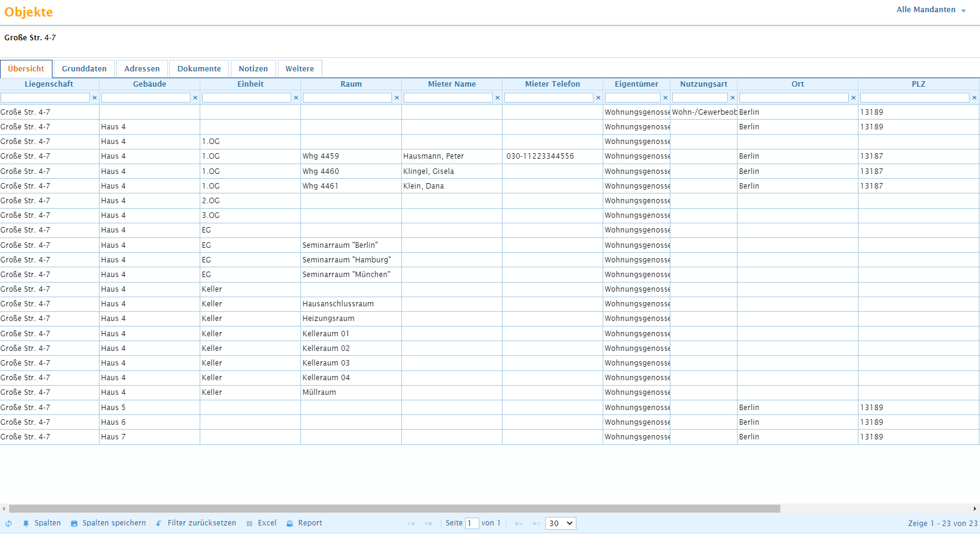Select tenant Hausmann, Peter
This screenshot has height=534, width=980.
[452, 156]
